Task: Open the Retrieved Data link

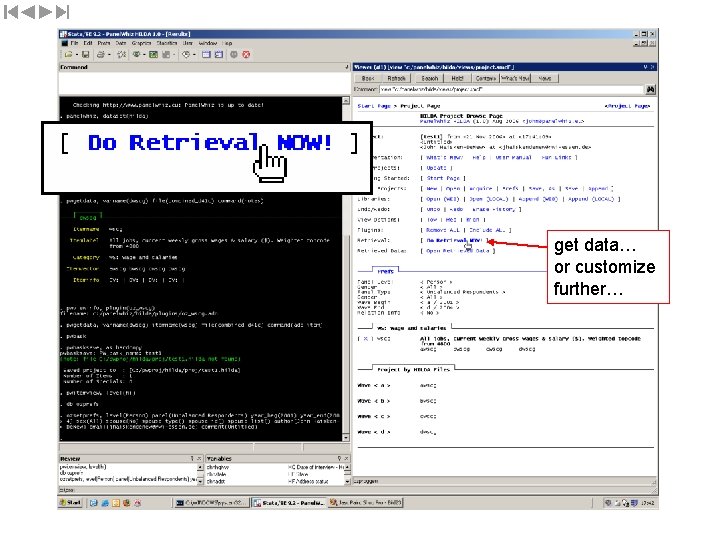Action: 458,251
